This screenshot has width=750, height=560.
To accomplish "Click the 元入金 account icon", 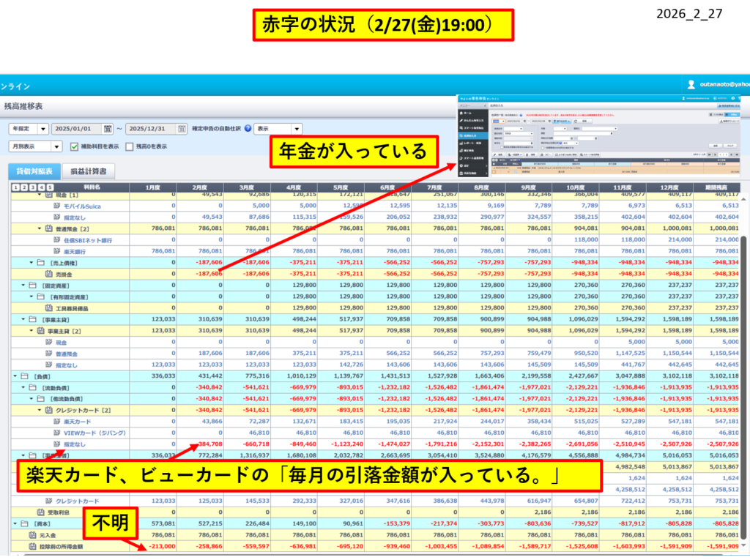I will pyautogui.click(x=31, y=535).
